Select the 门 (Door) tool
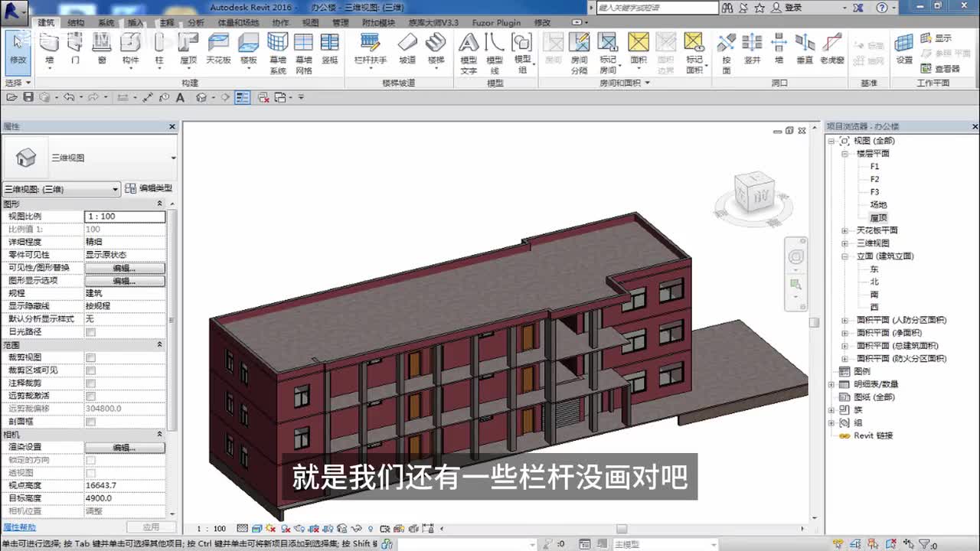 click(x=75, y=49)
